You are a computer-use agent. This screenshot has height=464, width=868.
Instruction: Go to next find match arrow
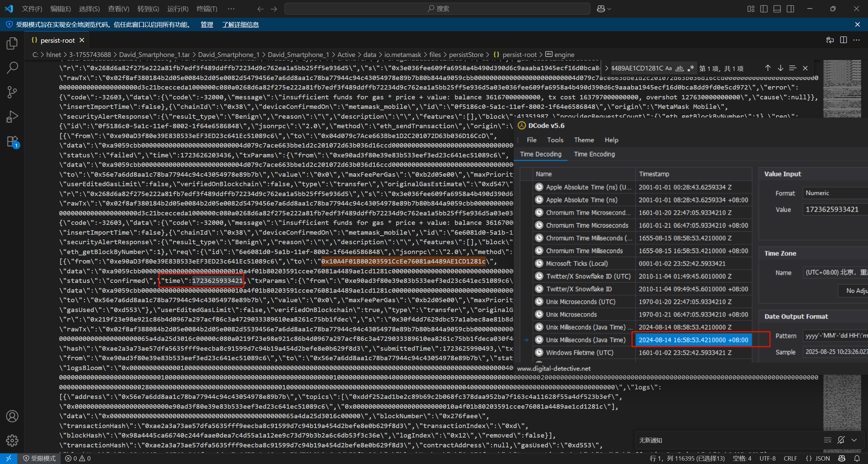[x=781, y=68]
